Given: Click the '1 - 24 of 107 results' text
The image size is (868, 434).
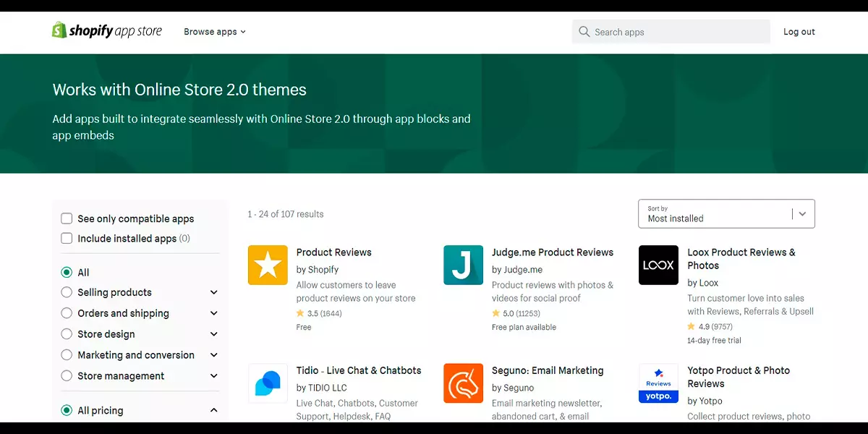Looking at the screenshot, I should click(286, 214).
